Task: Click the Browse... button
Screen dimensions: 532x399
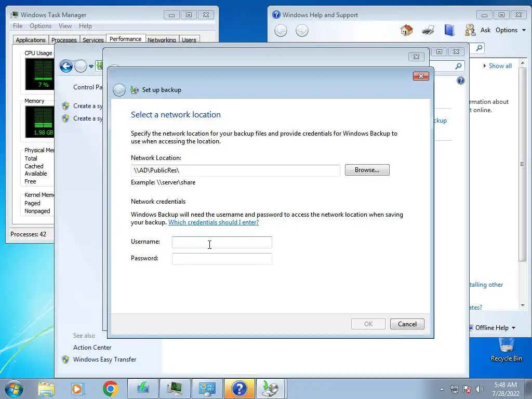Action: click(367, 170)
